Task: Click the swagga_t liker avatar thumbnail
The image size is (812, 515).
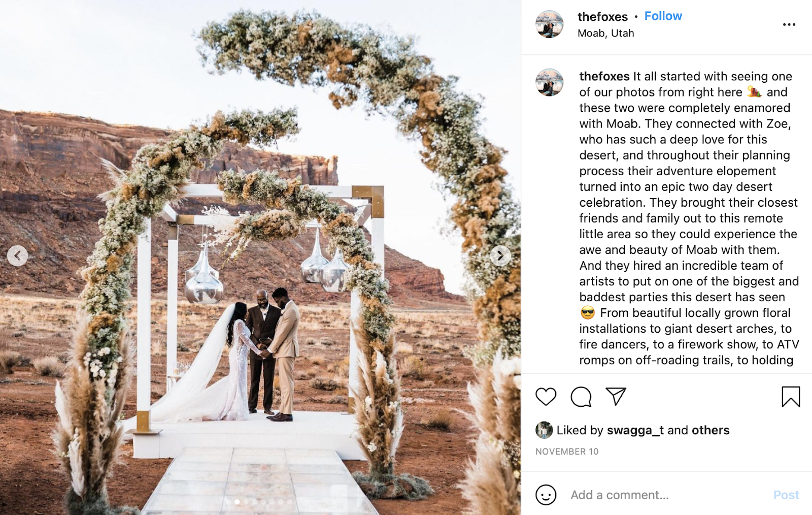Action: point(544,430)
